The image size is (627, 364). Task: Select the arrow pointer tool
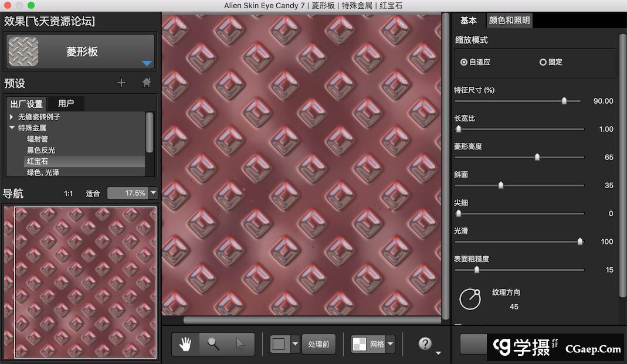click(240, 344)
